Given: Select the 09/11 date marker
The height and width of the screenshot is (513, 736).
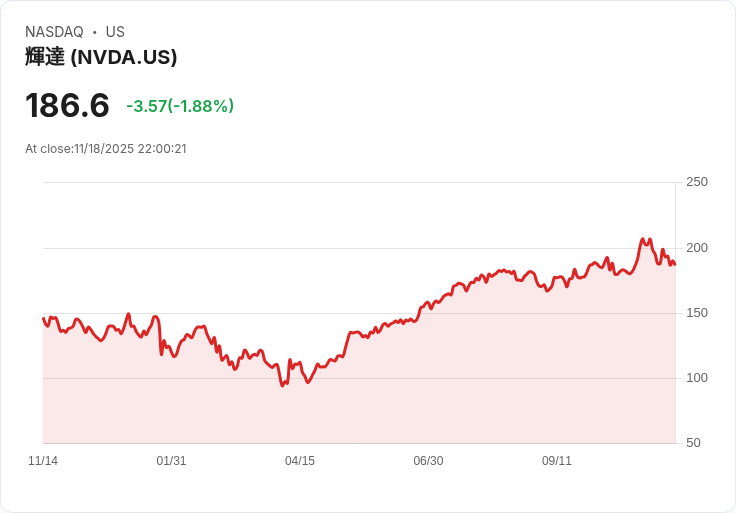Looking at the screenshot, I should [557, 461].
